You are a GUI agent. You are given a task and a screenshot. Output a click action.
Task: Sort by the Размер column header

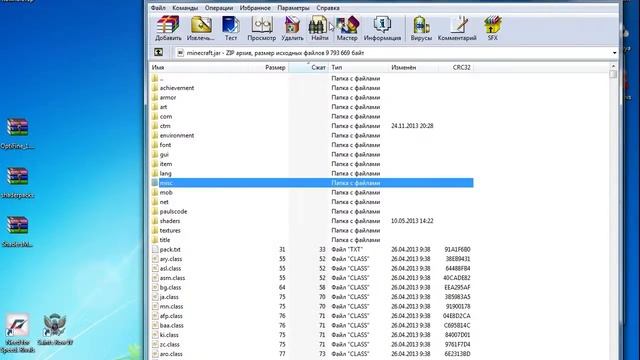275,67
